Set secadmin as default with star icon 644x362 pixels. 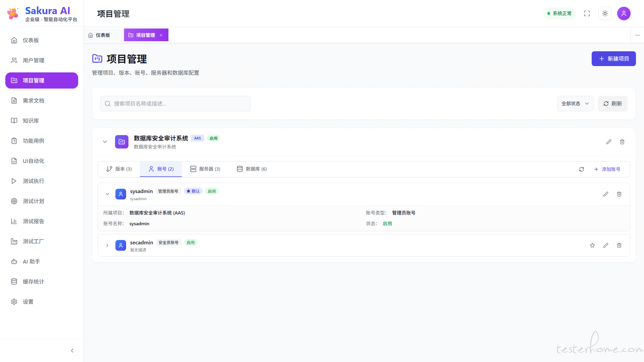592,245
